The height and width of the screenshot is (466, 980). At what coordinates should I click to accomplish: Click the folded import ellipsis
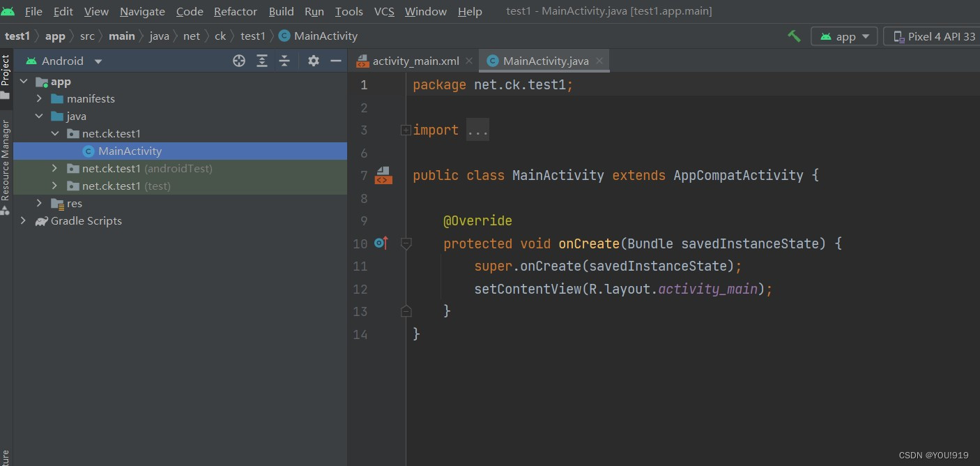coord(477,130)
